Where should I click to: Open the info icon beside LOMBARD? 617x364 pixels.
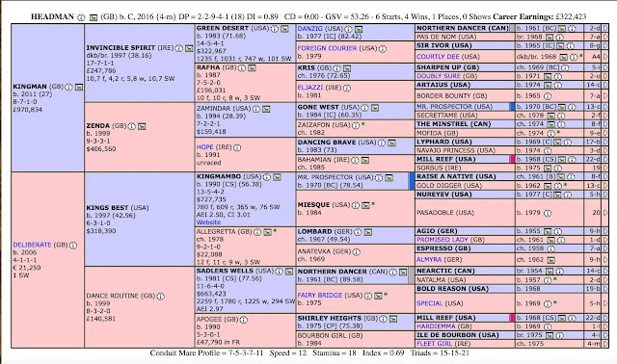click(358, 232)
